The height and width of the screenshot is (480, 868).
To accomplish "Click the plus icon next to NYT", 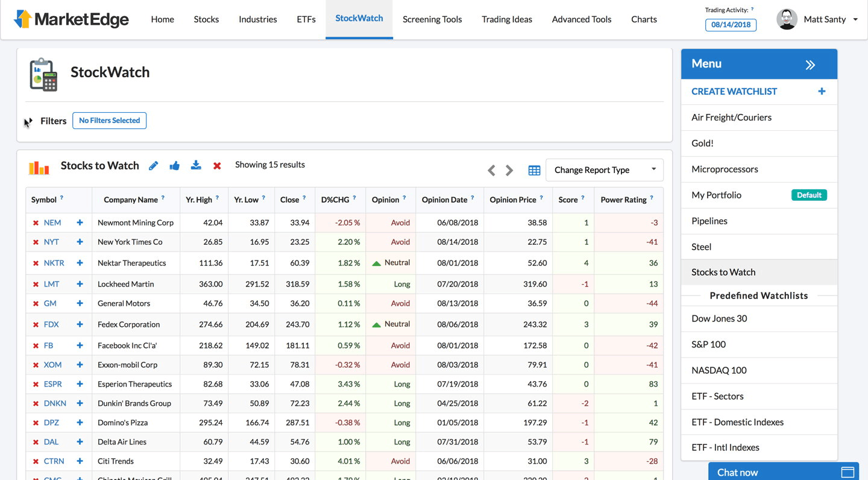I will [80, 242].
